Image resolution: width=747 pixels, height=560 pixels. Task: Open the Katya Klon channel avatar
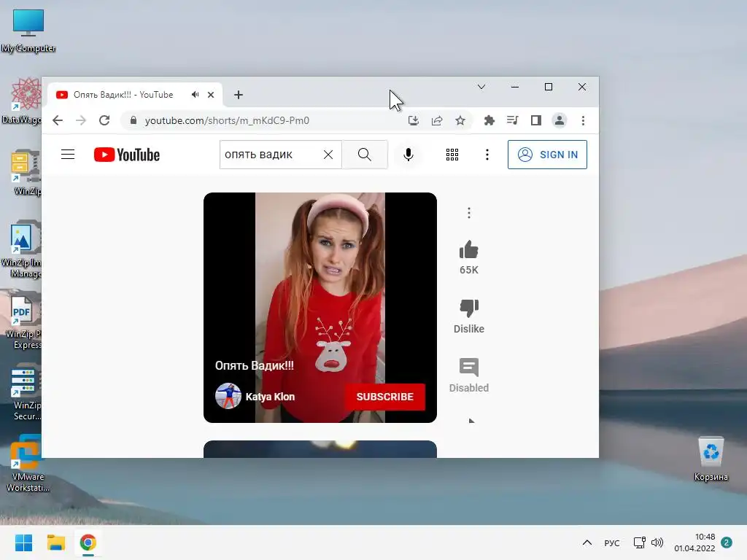[228, 396]
